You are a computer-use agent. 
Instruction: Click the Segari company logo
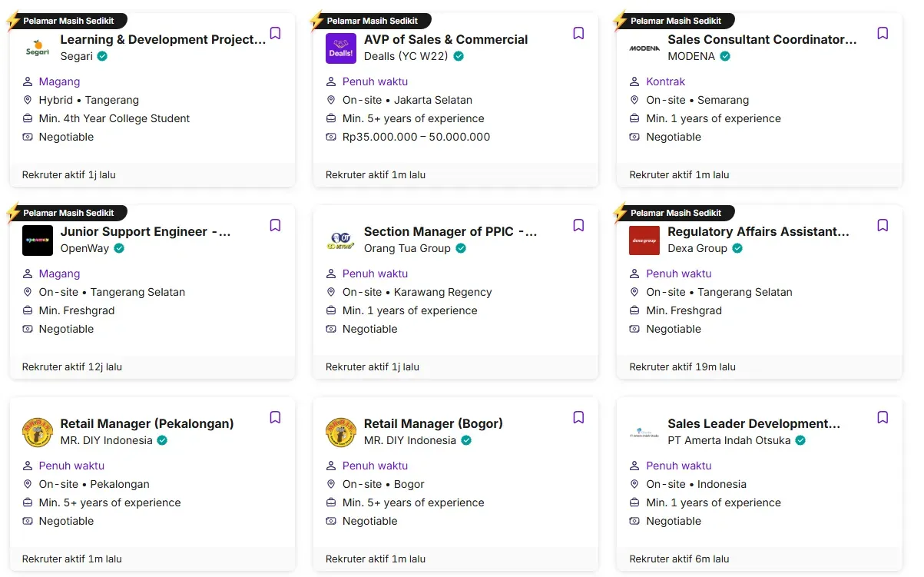[38, 48]
